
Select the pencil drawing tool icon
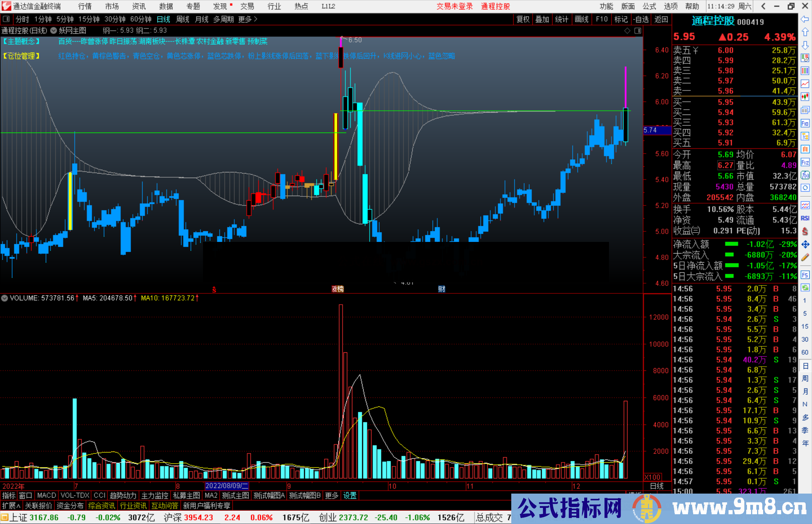pyautogui.click(x=805, y=257)
